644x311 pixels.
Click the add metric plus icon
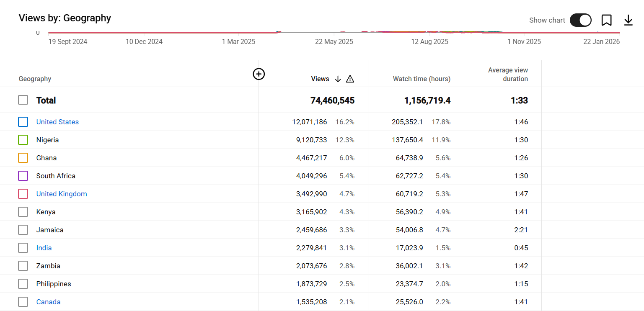pyautogui.click(x=259, y=74)
